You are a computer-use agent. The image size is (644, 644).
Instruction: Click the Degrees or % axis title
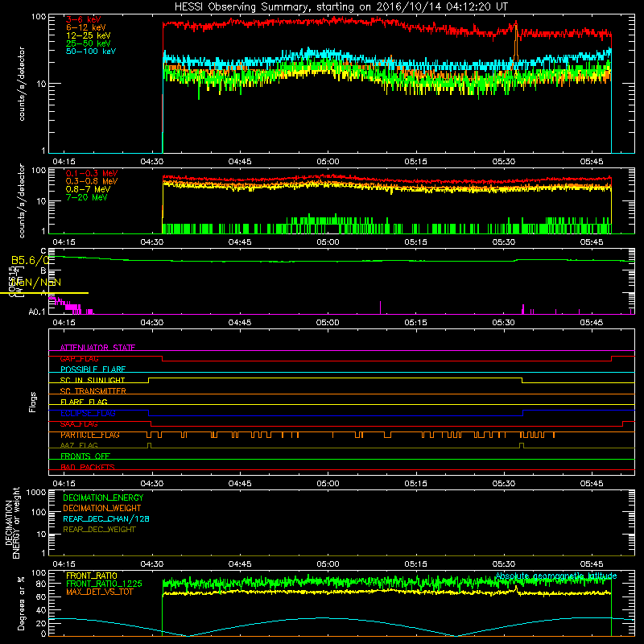(22, 603)
